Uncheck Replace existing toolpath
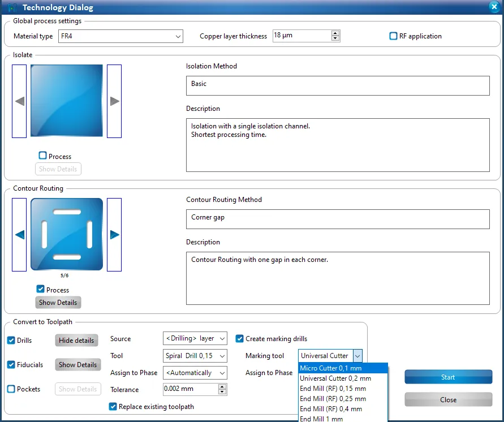 pyautogui.click(x=113, y=407)
